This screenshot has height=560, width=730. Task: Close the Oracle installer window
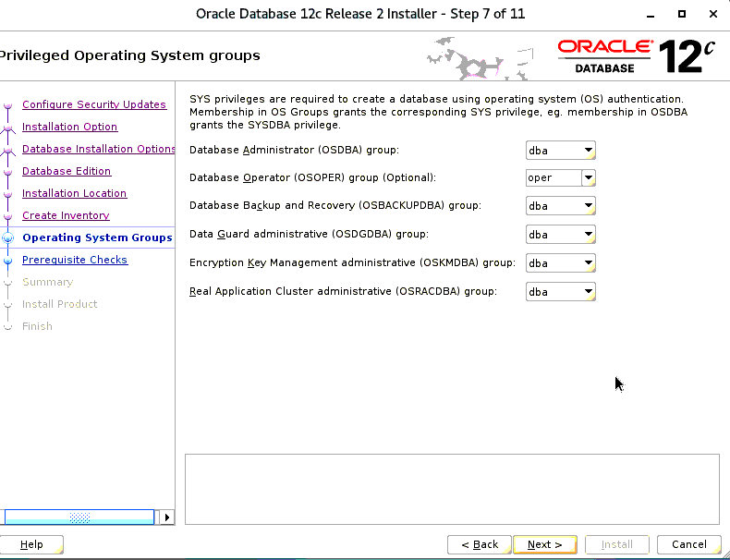713,13
